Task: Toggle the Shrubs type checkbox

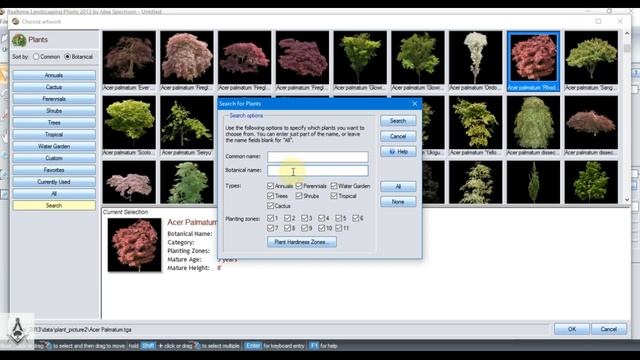Action: coord(299,196)
